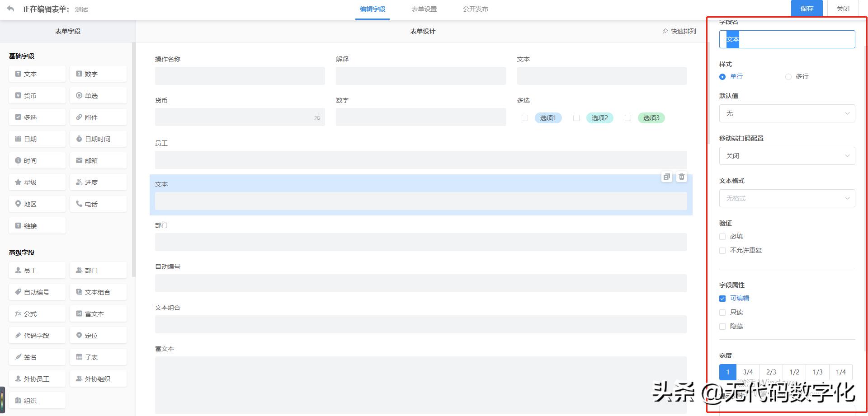Add a 外协组织 field from the palette
The width and height of the screenshot is (868, 416).
[x=98, y=379]
